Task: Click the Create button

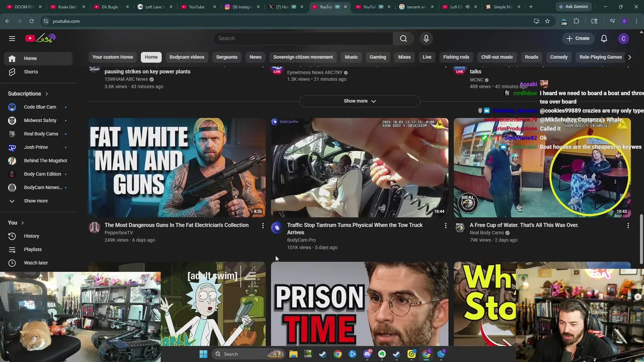Action: 578,38
